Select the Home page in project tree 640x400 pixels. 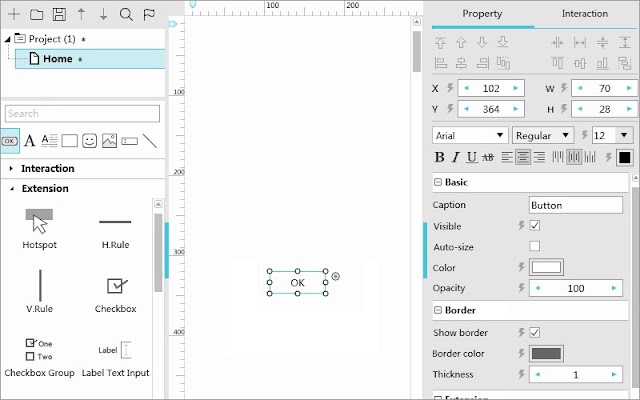[90, 59]
